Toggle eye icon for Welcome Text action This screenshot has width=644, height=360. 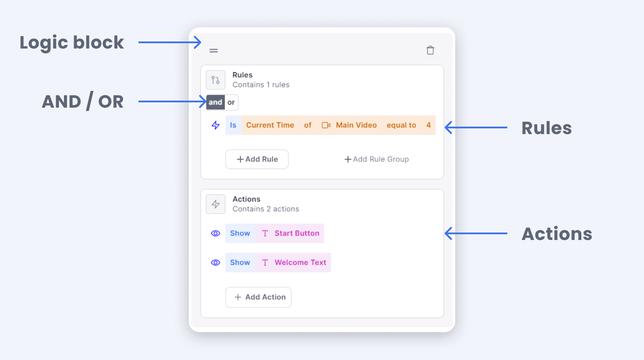[x=215, y=262]
